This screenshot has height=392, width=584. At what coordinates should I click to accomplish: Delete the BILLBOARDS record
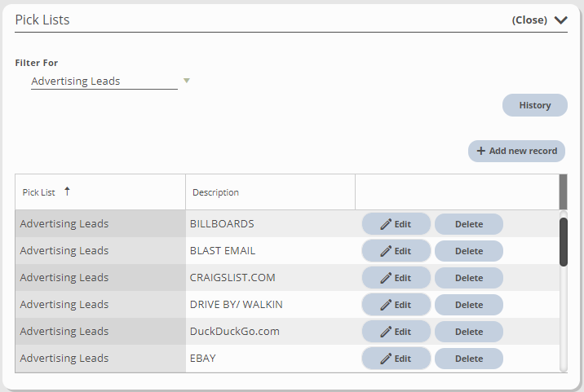click(469, 224)
